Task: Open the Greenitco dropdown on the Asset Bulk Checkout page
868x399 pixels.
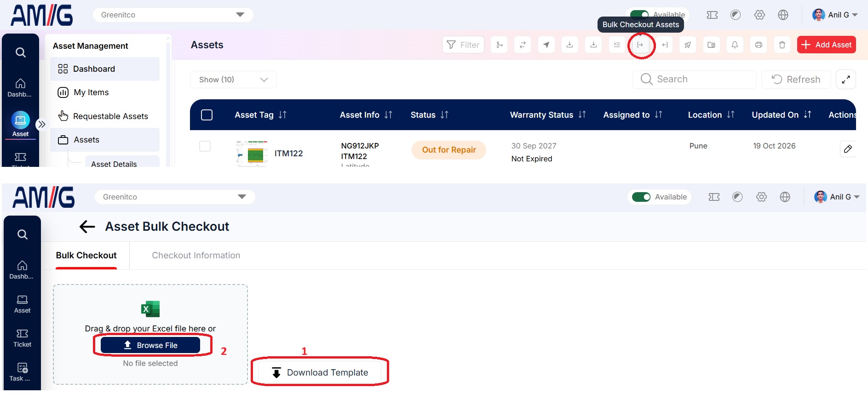Action: coord(175,197)
